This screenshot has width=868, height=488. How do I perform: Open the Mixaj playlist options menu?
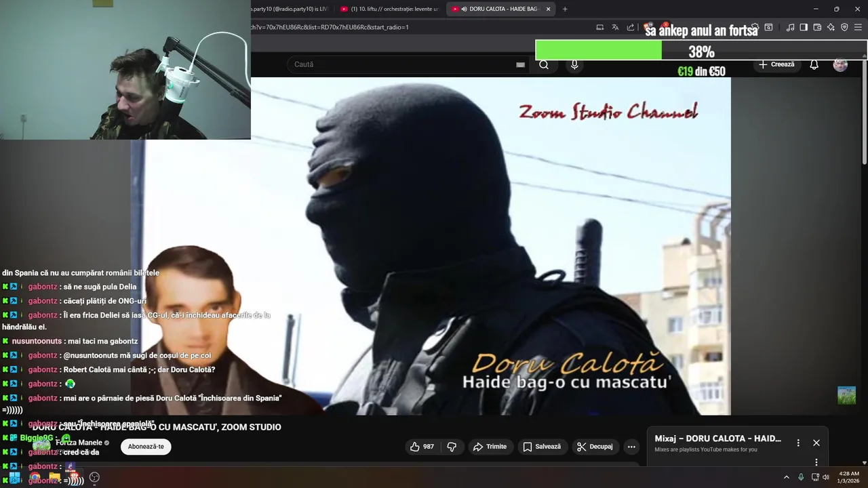(x=798, y=443)
